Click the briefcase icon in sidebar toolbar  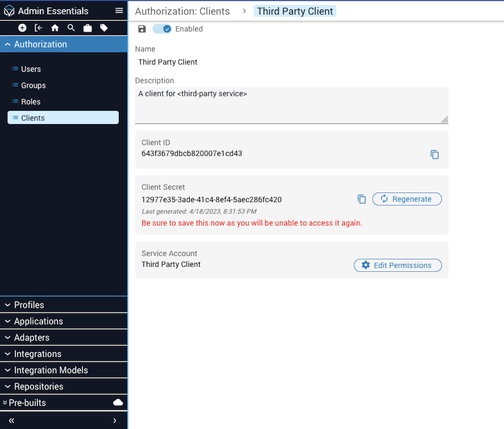[x=88, y=28]
